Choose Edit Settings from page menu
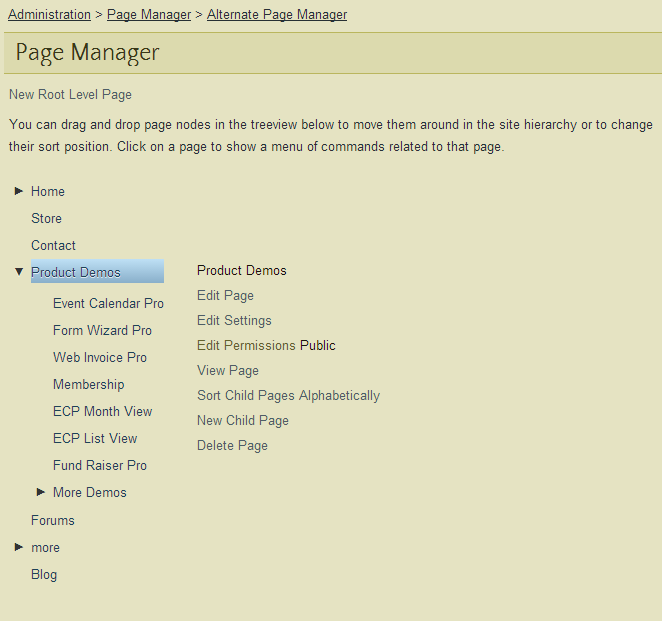The height and width of the screenshot is (621, 662). click(x=234, y=321)
